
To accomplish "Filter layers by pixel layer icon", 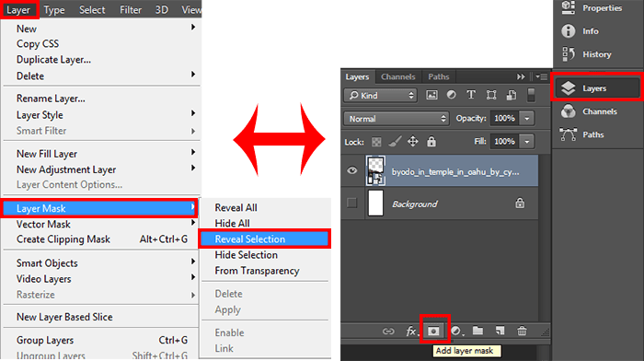I will 431,95.
